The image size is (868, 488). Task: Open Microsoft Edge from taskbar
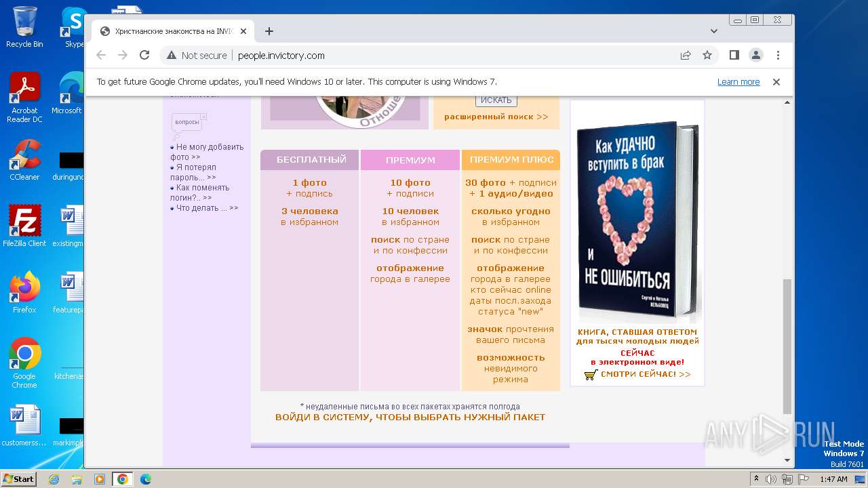[x=146, y=479]
